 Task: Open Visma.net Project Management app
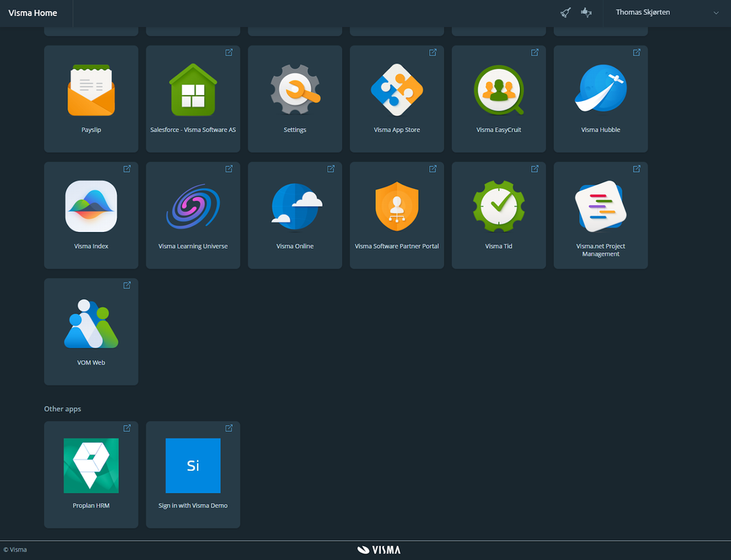coord(601,215)
